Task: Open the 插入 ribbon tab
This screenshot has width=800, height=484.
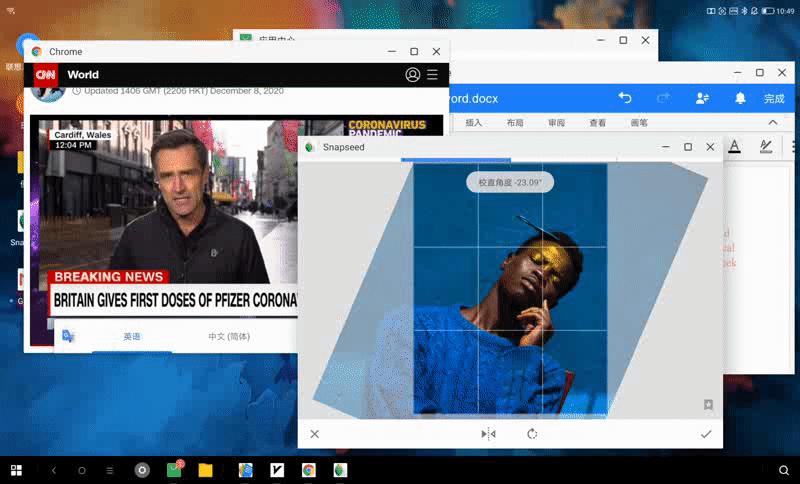Action: tap(474, 123)
